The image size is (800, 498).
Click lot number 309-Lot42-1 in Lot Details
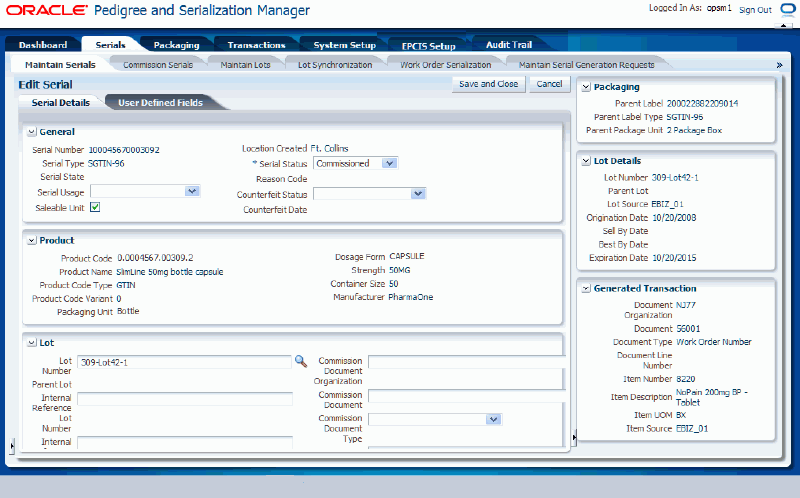click(x=675, y=178)
